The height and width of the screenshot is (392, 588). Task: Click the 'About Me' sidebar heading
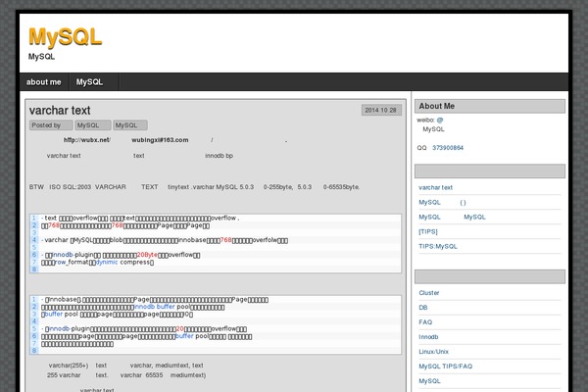click(490, 106)
